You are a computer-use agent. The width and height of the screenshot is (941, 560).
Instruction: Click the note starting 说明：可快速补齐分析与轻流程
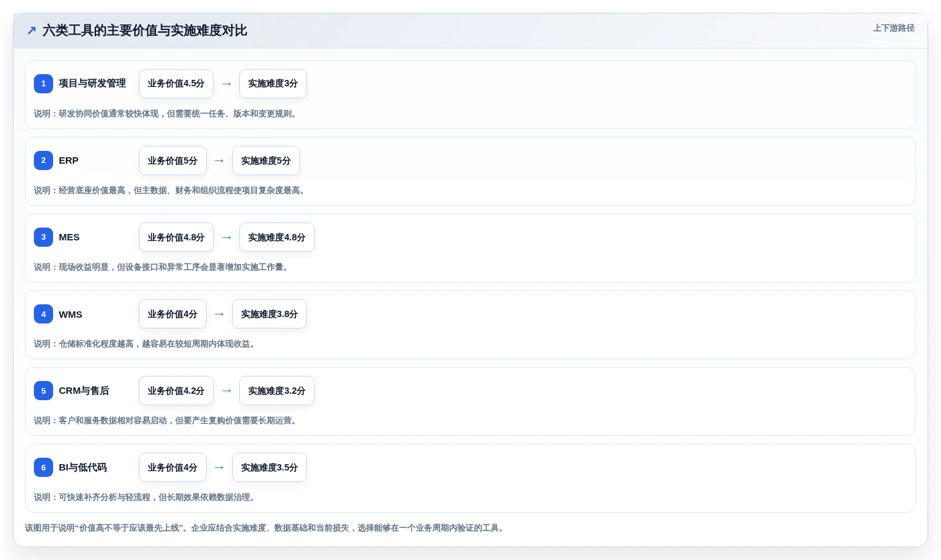(x=146, y=497)
